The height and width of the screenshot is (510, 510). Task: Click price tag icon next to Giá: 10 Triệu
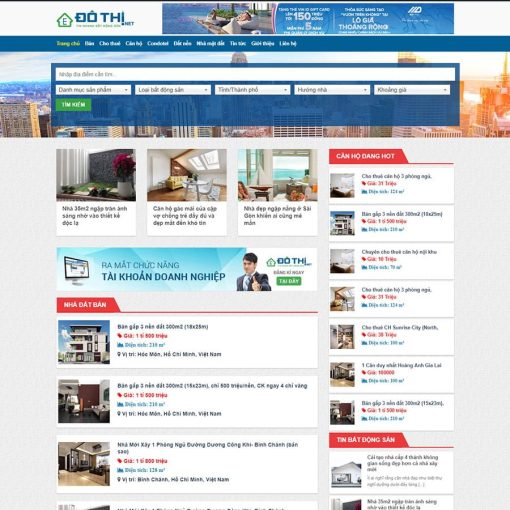pos(364,259)
